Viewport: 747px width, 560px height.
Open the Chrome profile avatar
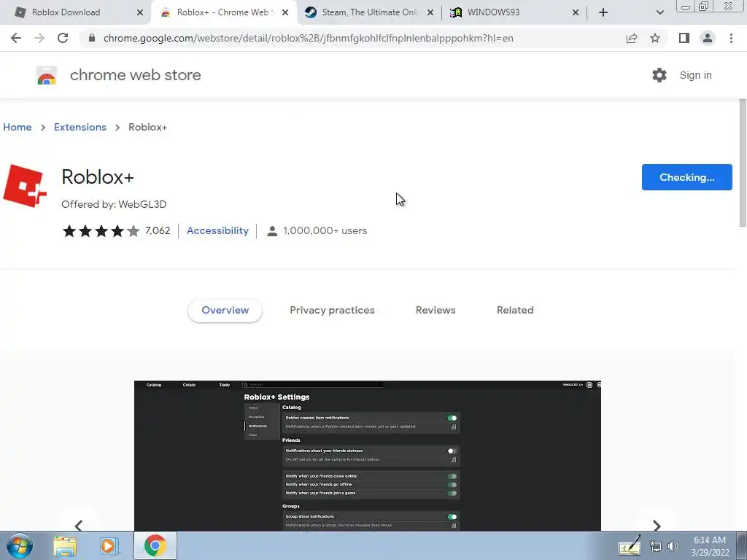(708, 38)
